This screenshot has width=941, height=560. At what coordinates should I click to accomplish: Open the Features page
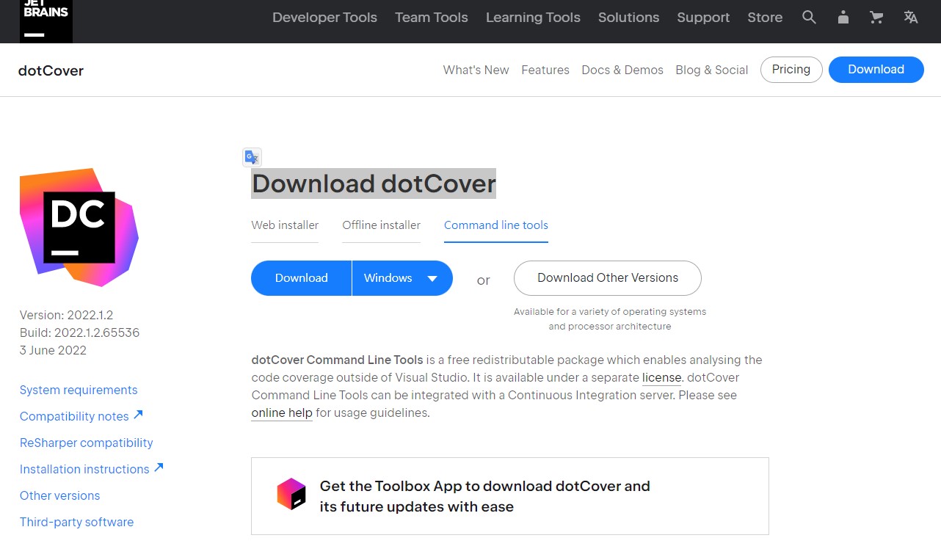coord(545,70)
